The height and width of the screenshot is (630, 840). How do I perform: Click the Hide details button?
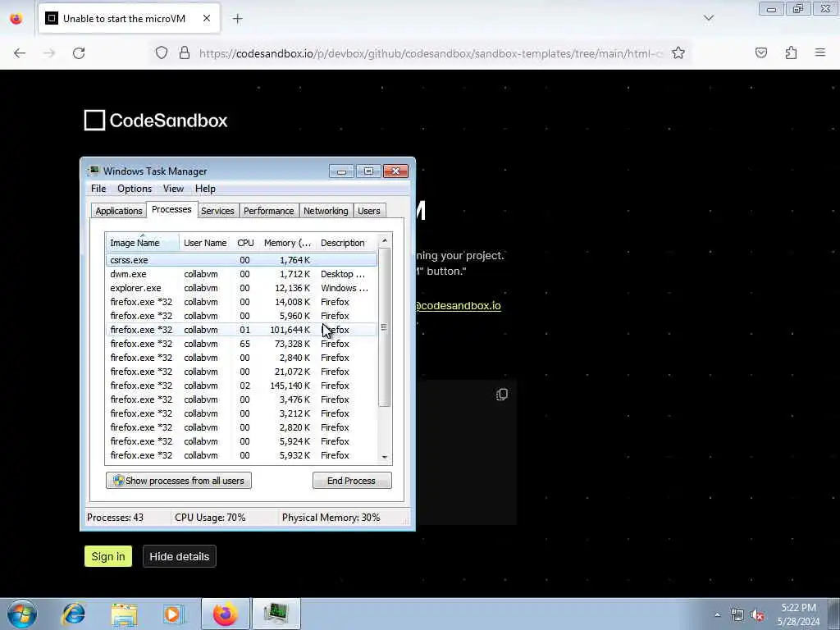(180, 556)
